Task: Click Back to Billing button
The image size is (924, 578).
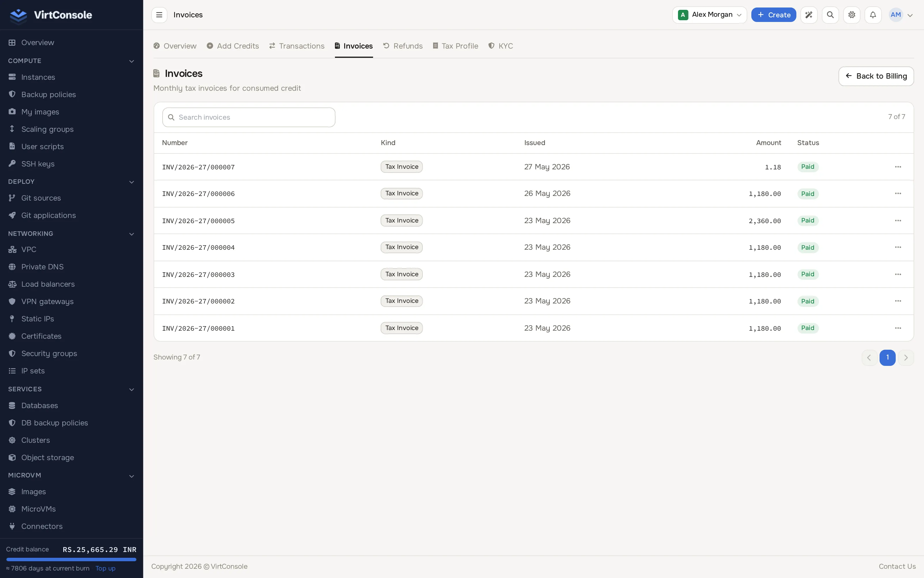Action: 876,76
